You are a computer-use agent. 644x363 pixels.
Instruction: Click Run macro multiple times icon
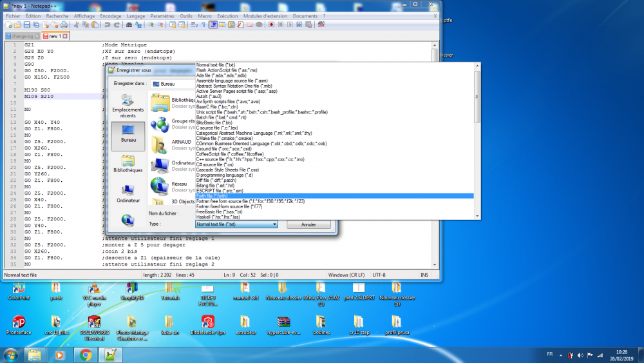[x=299, y=25]
